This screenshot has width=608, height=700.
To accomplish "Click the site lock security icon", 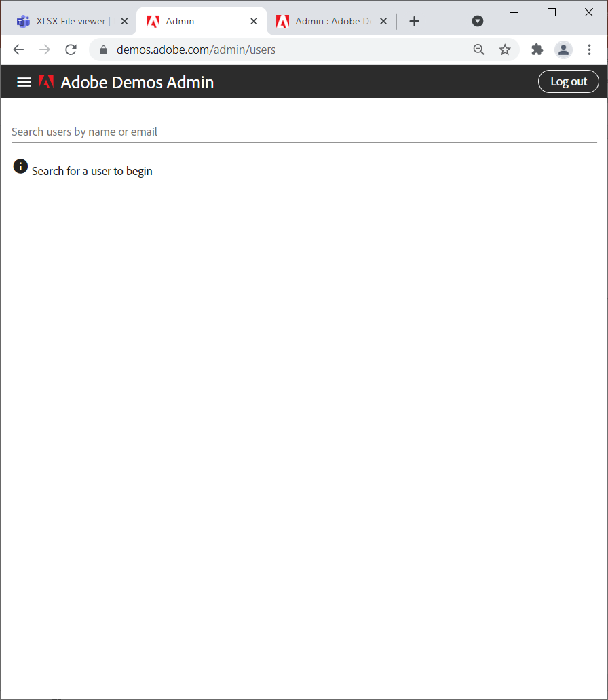I will [x=104, y=50].
